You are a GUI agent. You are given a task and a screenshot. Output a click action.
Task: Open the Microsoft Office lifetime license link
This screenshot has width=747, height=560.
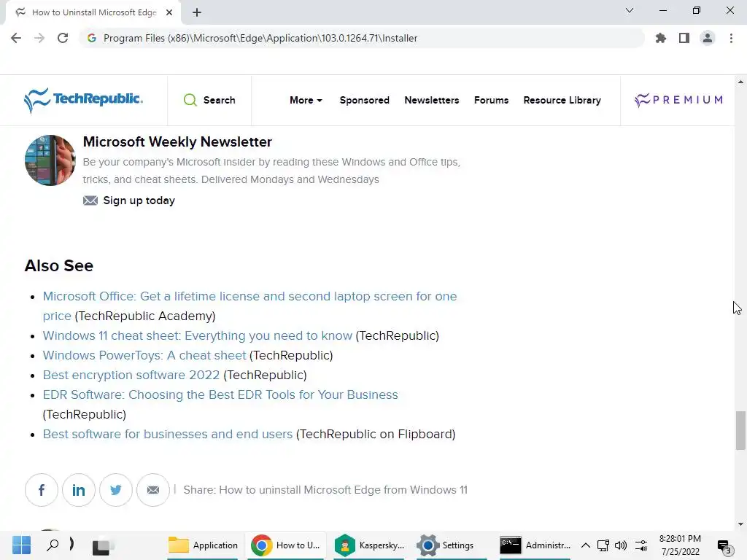249,306
